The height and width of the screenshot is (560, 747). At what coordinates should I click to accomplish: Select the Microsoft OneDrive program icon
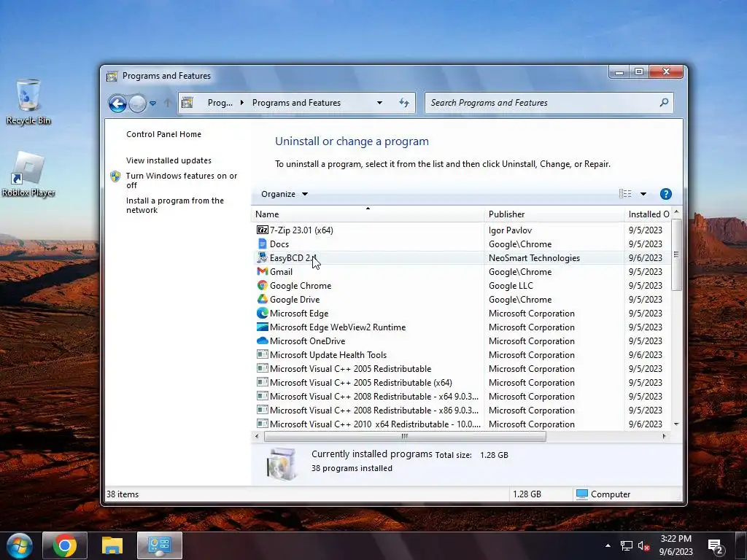[262, 341]
